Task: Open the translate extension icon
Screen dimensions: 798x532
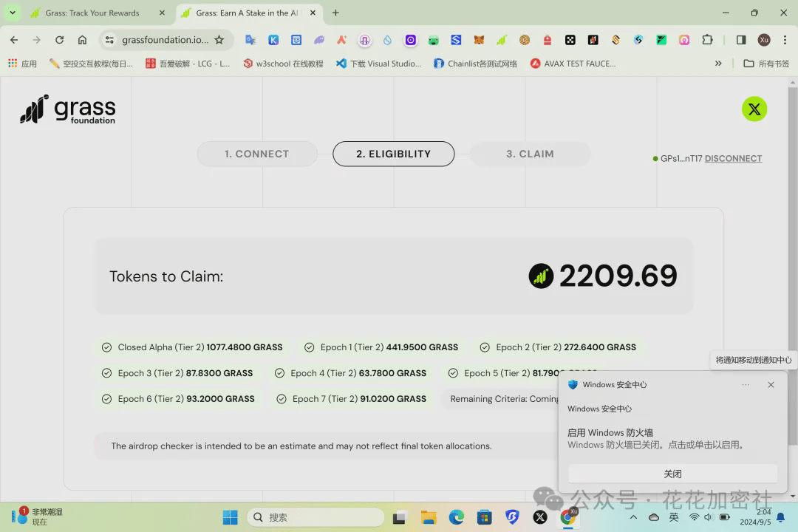Action: point(250,40)
